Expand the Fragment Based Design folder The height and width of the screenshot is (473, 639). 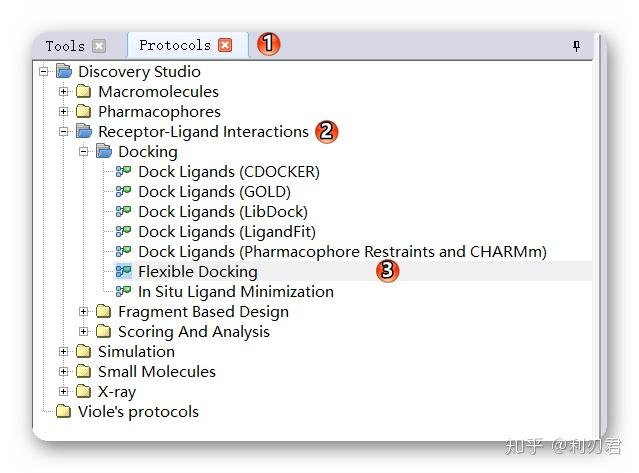(84, 311)
